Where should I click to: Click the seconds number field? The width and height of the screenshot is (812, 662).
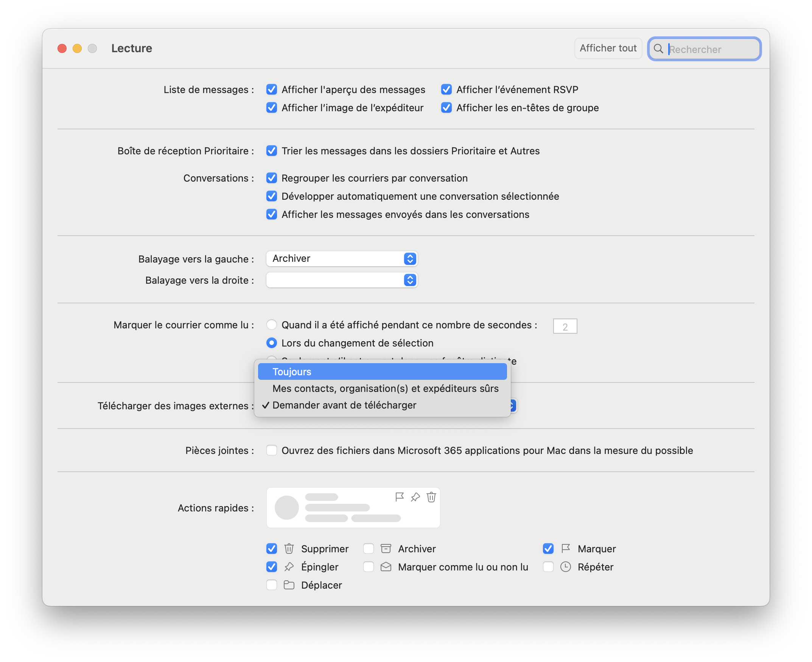565,326
